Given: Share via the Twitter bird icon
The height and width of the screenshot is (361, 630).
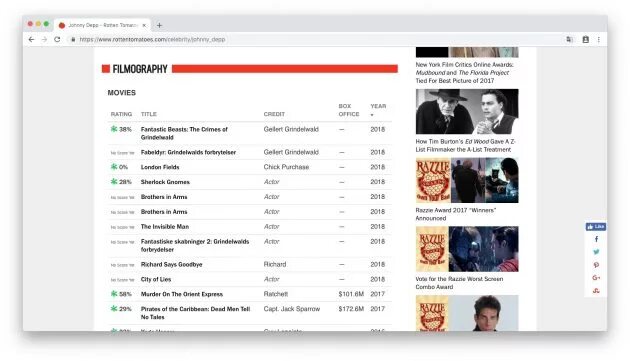Looking at the screenshot, I should [x=596, y=252].
